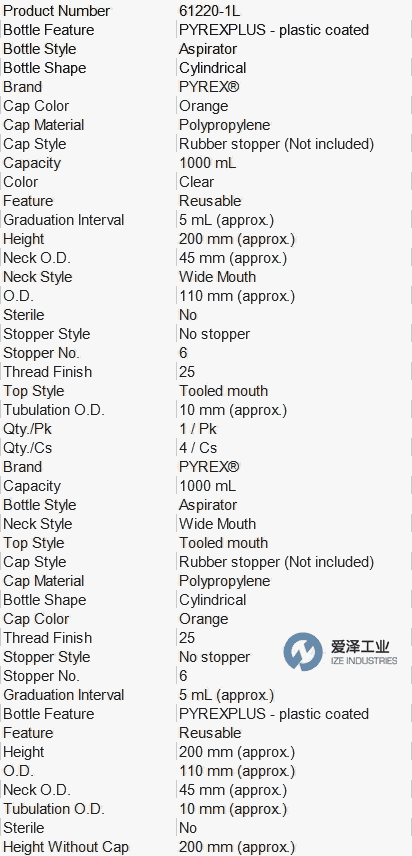Viewport: 412px width, 856px height.
Task: Click the IZE INDUSTRIES watermark text
Action: pyautogui.click(x=363, y=661)
